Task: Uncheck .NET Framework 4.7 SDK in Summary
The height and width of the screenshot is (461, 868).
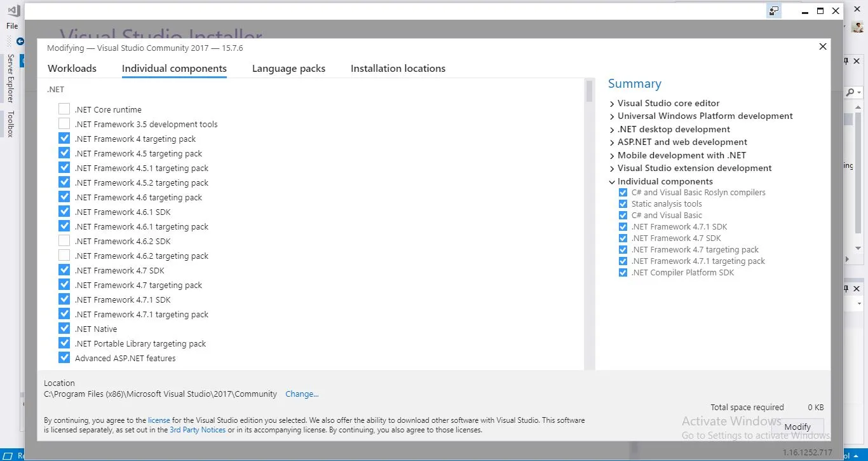Action: coord(623,238)
